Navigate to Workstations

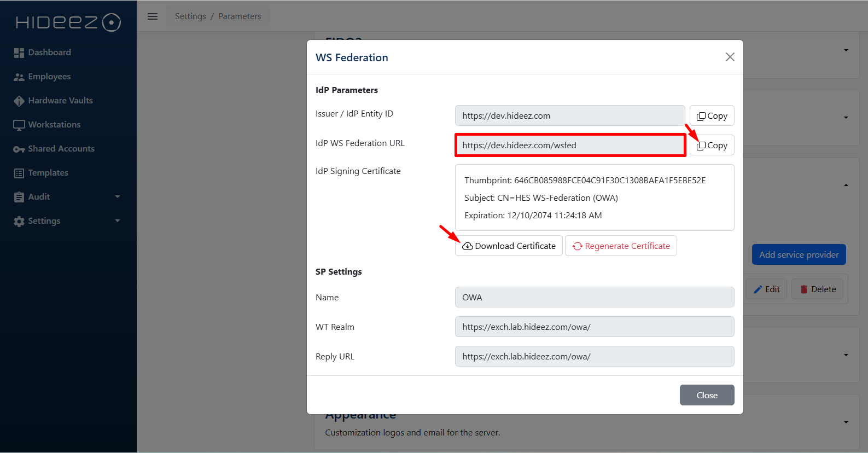pyautogui.click(x=54, y=125)
